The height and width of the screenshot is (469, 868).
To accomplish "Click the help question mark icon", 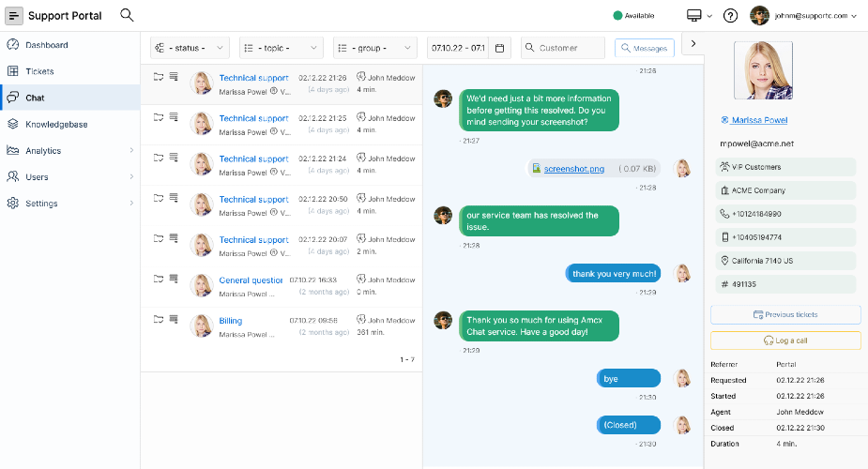I will click(x=730, y=16).
